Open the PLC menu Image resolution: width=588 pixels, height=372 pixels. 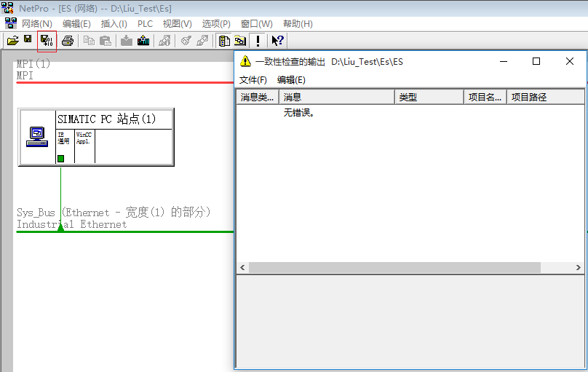[x=145, y=24]
